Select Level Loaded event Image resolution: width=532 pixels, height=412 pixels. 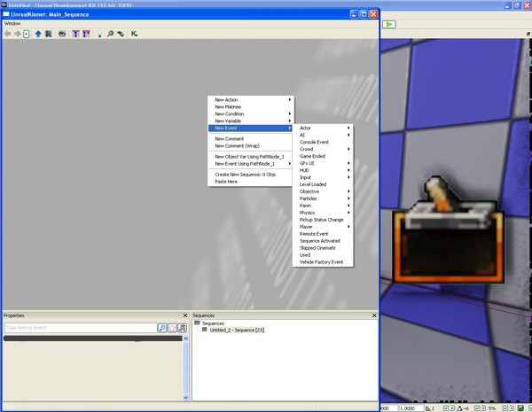point(323,184)
